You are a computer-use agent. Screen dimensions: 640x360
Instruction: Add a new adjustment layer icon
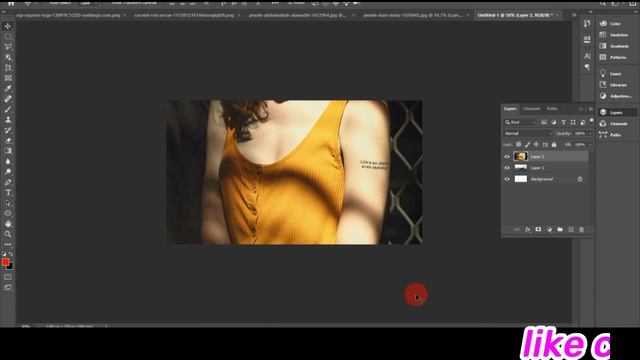point(549,230)
